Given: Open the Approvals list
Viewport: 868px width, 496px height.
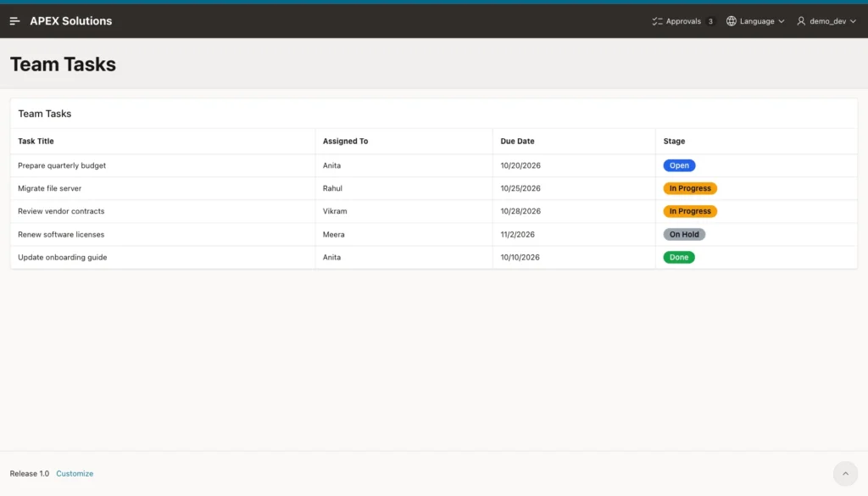Looking at the screenshot, I should [683, 21].
